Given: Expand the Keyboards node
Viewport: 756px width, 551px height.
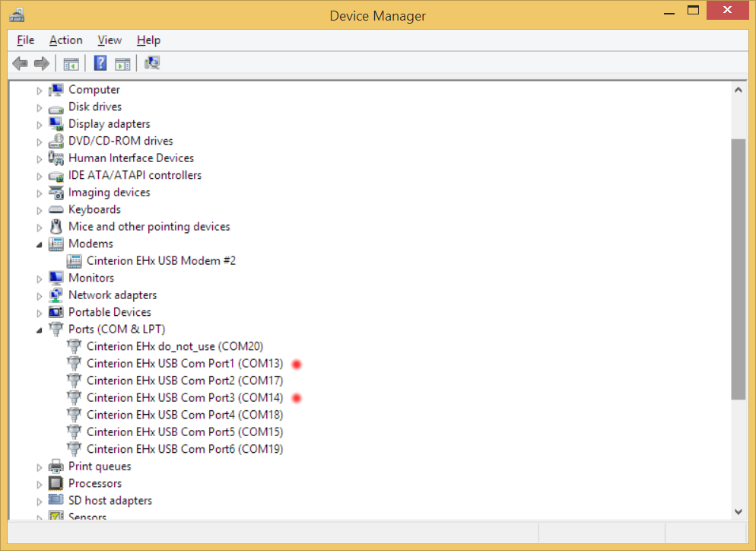Looking at the screenshot, I should (x=39, y=211).
